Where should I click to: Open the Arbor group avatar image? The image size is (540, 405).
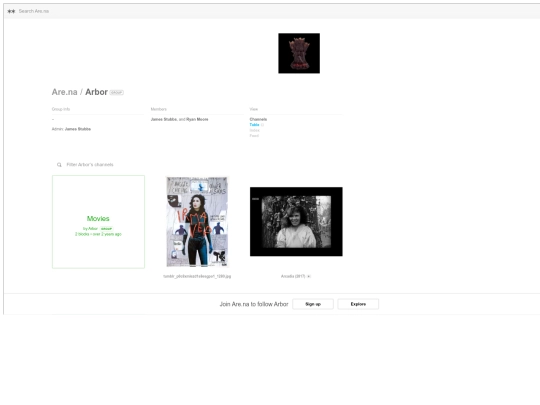(299, 53)
